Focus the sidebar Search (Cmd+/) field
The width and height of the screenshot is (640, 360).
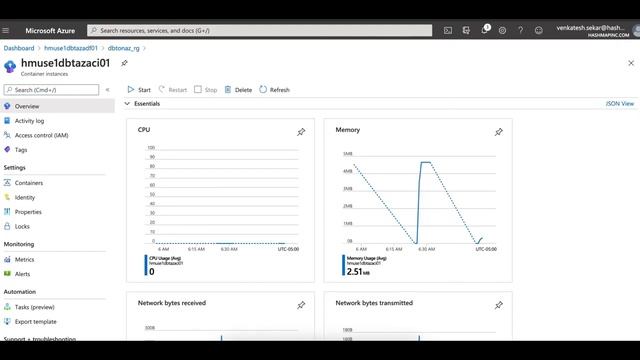(51, 90)
